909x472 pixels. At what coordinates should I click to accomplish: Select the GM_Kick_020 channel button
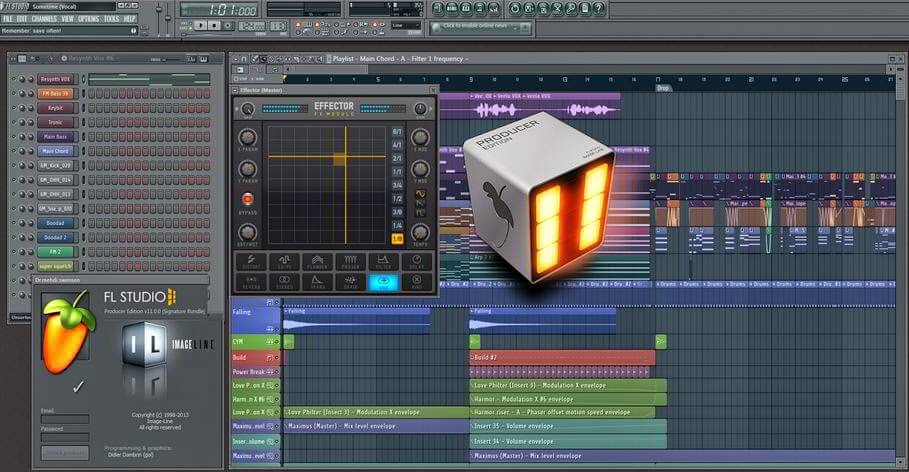point(56,165)
